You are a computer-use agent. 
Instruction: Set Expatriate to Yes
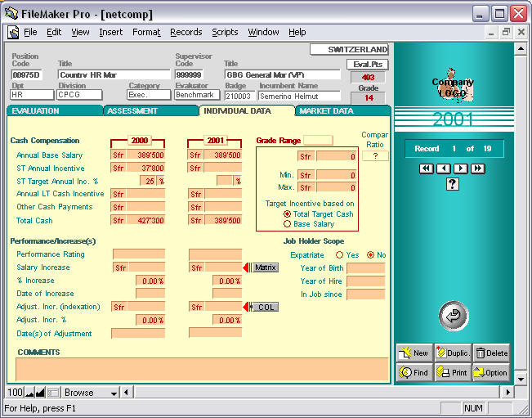coord(339,255)
